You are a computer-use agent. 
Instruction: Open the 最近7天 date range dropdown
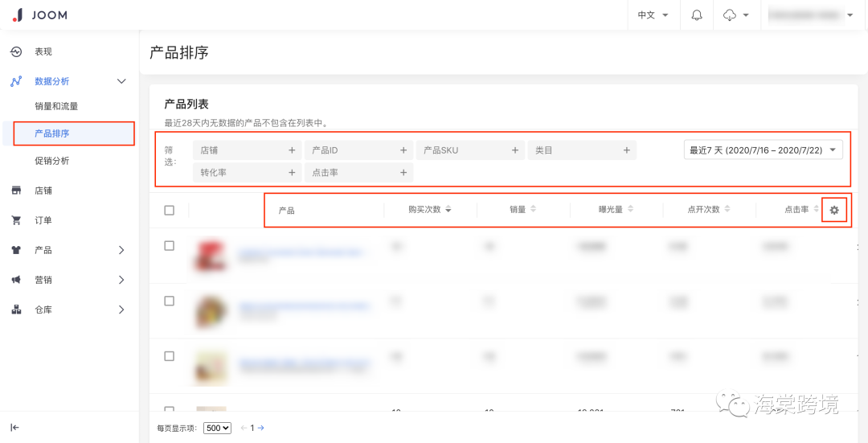764,150
